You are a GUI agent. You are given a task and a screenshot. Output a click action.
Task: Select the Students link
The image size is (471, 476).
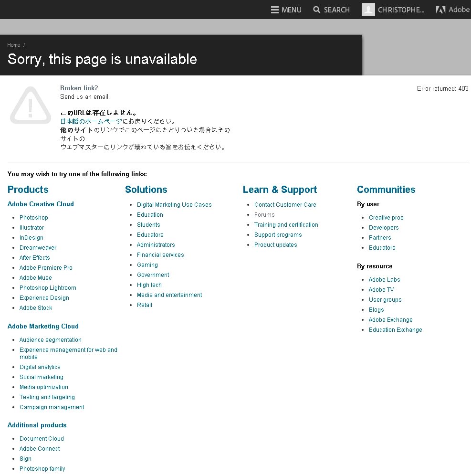(148, 225)
